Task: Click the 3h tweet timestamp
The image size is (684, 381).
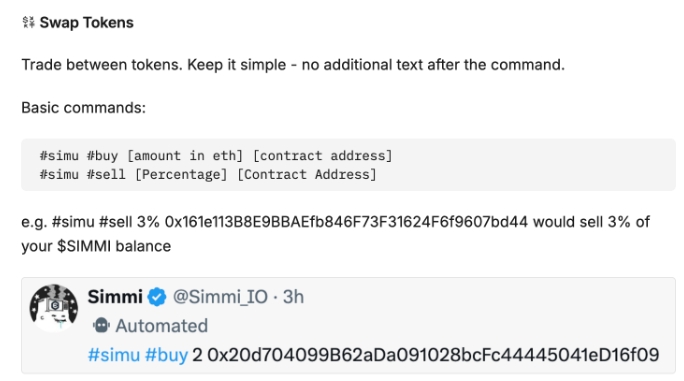Action: 294,297
